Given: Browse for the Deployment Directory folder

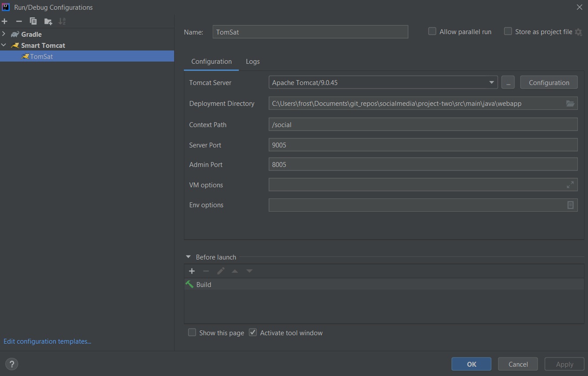Looking at the screenshot, I should click(x=570, y=103).
